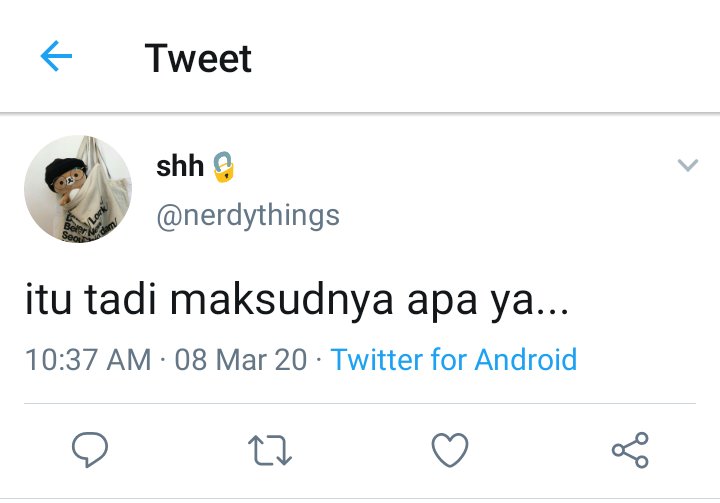Visit the @nerdythings handle

pos(248,215)
